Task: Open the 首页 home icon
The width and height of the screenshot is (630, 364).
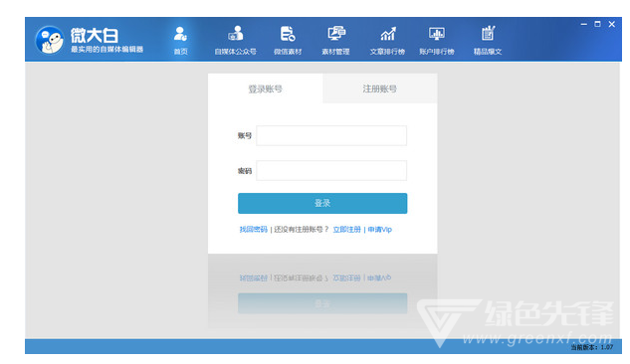Action: 180,40
